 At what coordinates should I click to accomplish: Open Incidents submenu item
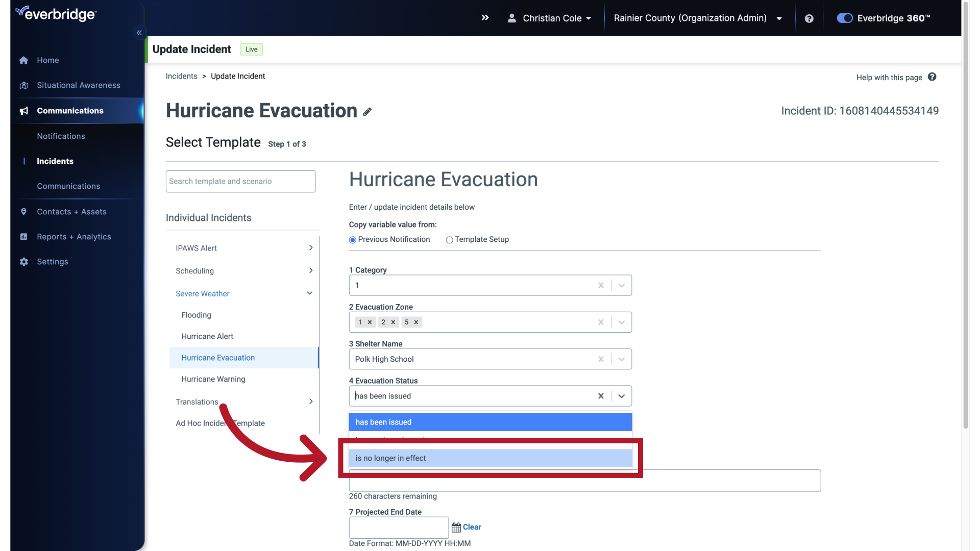pyautogui.click(x=55, y=161)
